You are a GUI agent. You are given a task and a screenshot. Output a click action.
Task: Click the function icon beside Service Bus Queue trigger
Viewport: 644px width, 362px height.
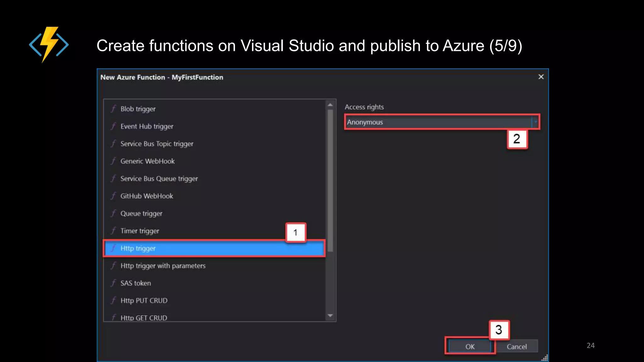tap(114, 178)
